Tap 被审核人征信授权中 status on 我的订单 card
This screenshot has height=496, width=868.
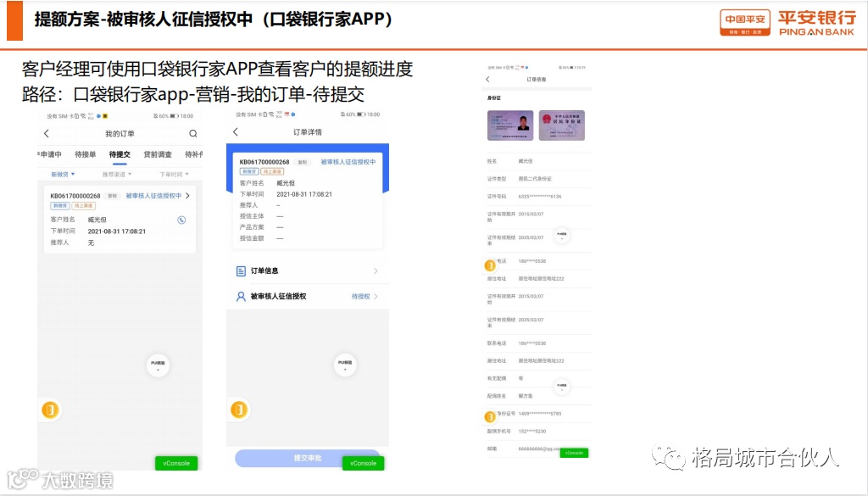pos(153,195)
